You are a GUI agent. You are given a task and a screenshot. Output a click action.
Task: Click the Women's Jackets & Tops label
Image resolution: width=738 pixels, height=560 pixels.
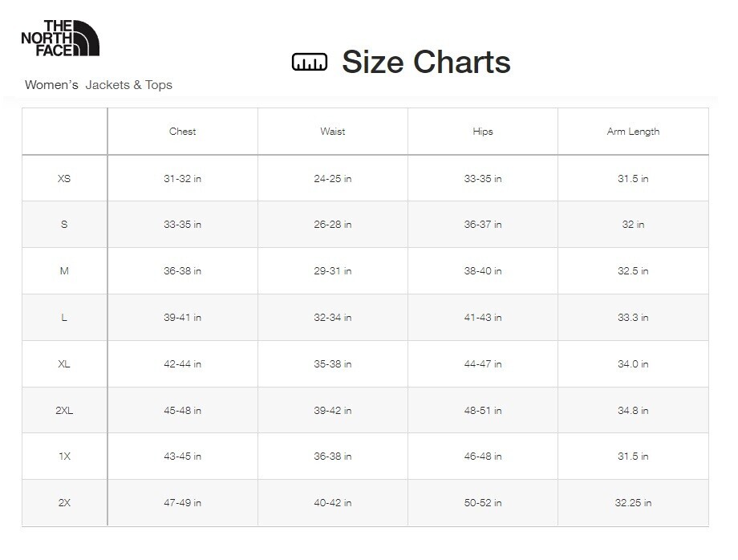(99, 85)
